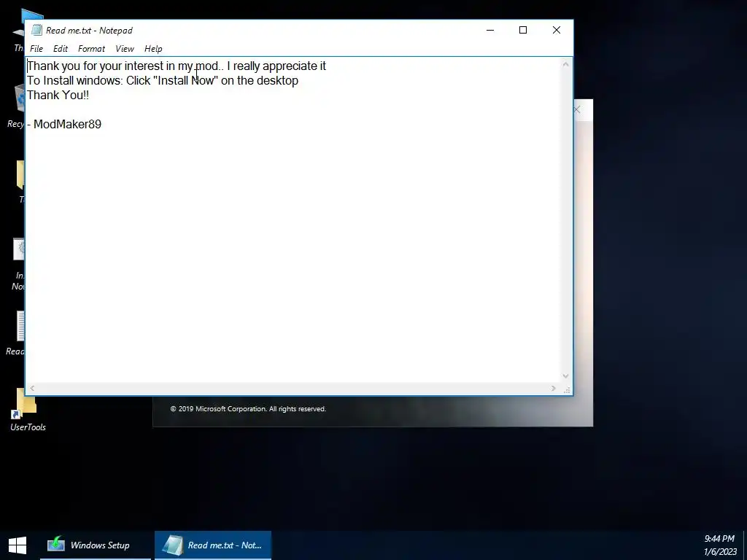Open the Edit menu in Notepad
Screen dimensions: 747x560
[61, 49]
